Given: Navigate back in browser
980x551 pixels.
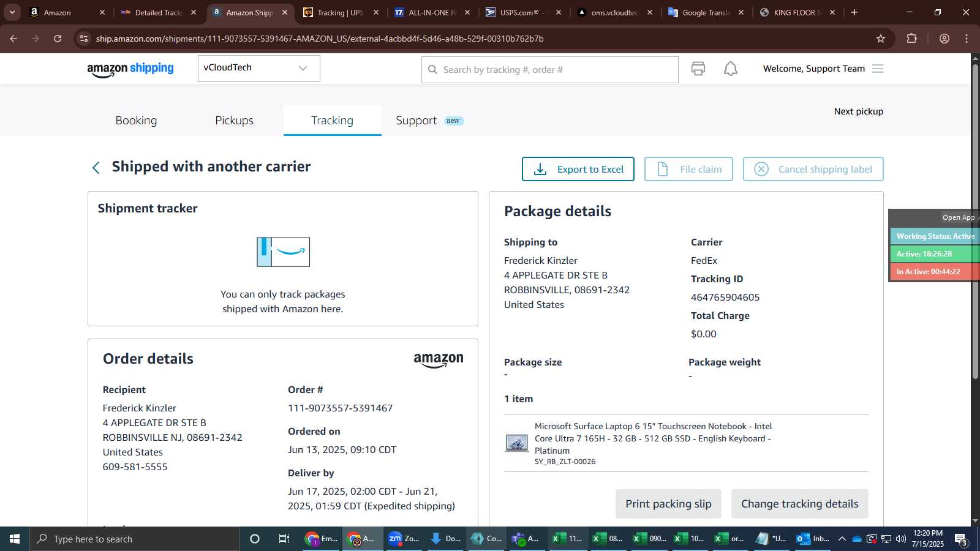Looking at the screenshot, I should tap(13, 39).
